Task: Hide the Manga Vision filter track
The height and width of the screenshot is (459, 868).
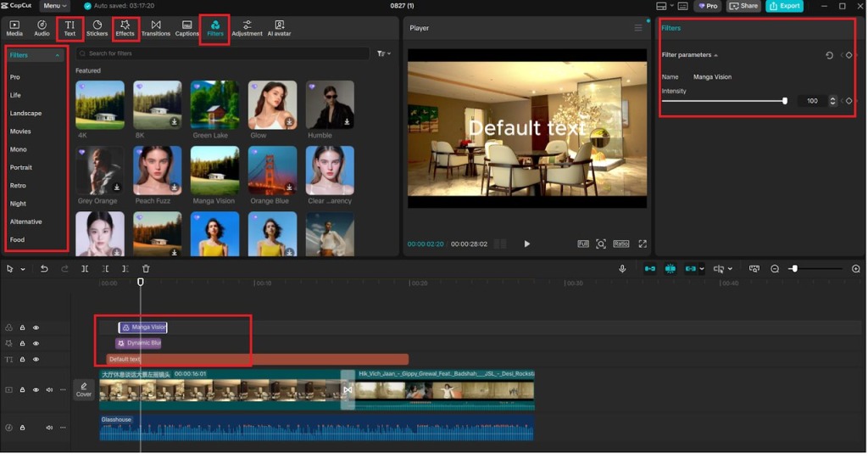Action: 36,327
